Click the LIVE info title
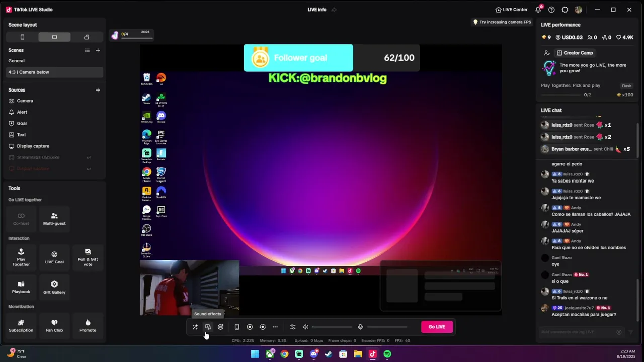Viewport: 644px width, 362px height. 317,10
